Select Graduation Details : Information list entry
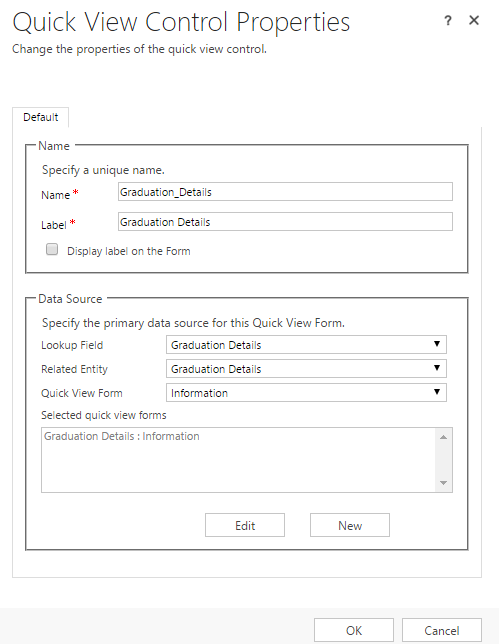 tap(122, 436)
